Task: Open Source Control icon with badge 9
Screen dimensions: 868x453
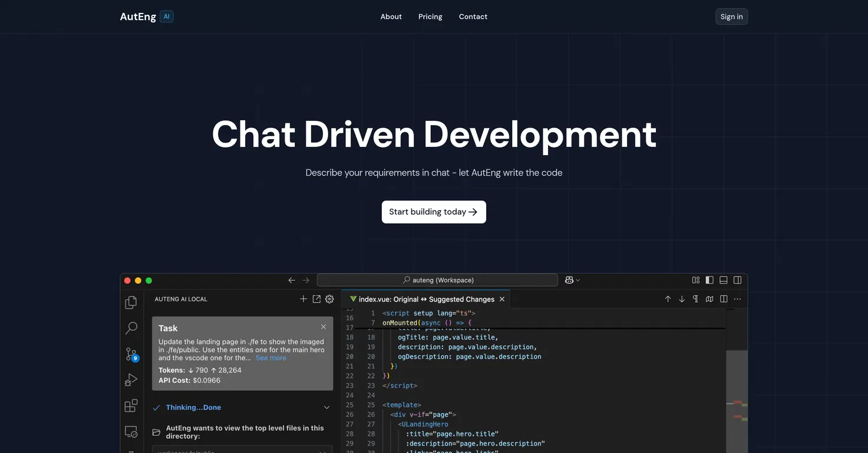Action: [x=131, y=354]
